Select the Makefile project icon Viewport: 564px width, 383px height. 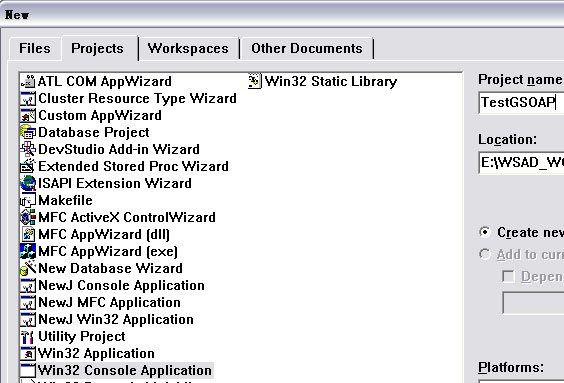point(28,200)
